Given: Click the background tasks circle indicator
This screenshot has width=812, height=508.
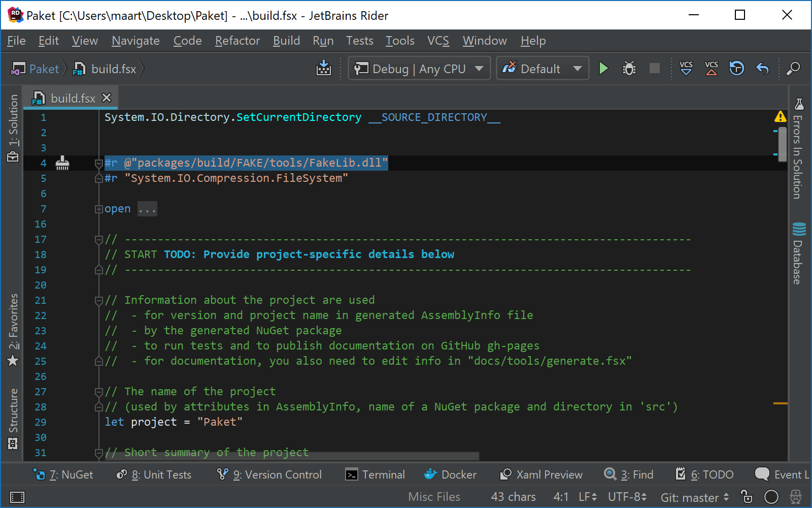Looking at the screenshot, I should click(x=771, y=497).
